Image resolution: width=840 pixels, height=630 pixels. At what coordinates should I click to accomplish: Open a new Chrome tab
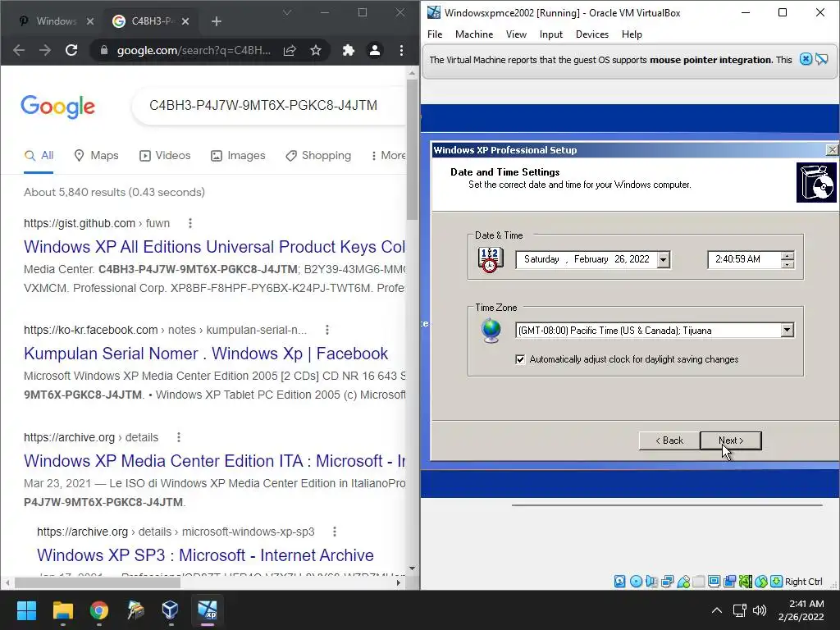pyautogui.click(x=217, y=21)
